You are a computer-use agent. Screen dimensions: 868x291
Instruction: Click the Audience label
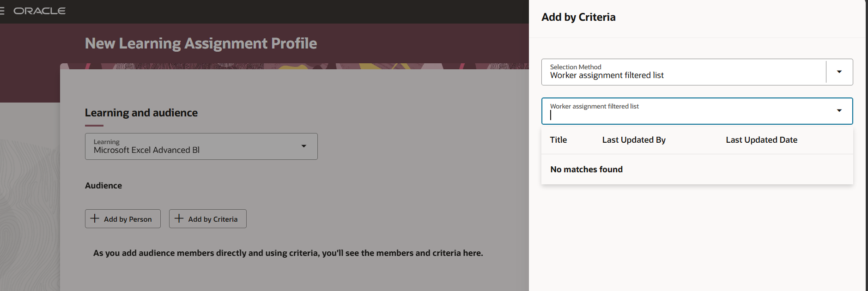[103, 186]
